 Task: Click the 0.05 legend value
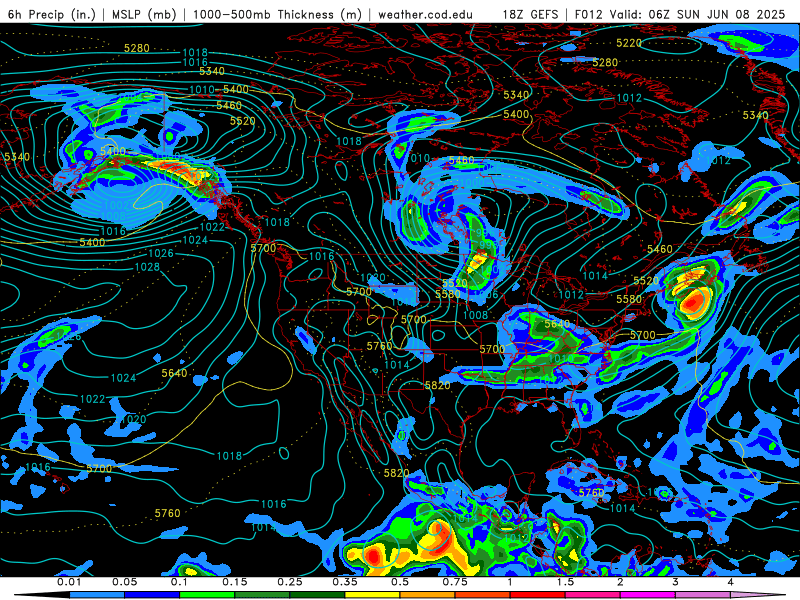click(x=124, y=582)
